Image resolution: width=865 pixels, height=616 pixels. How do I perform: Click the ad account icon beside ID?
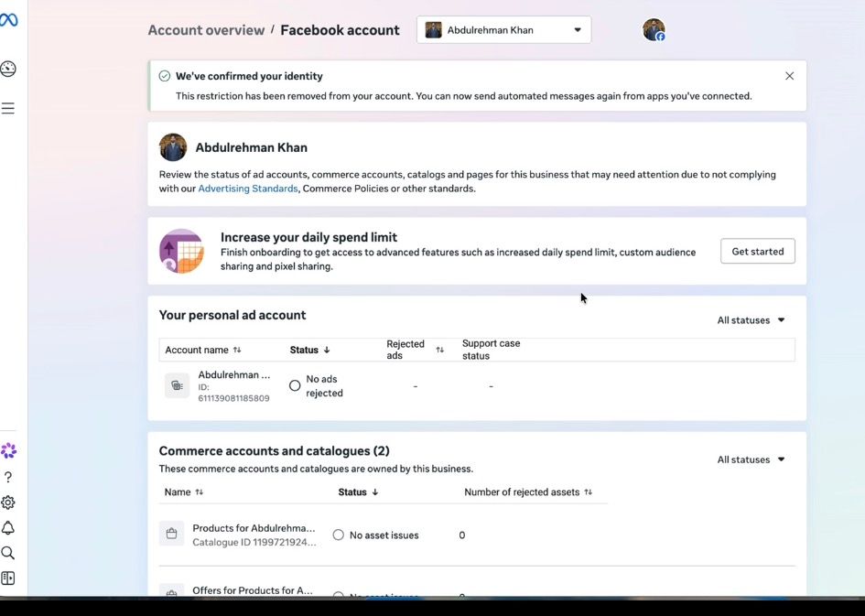pos(177,385)
